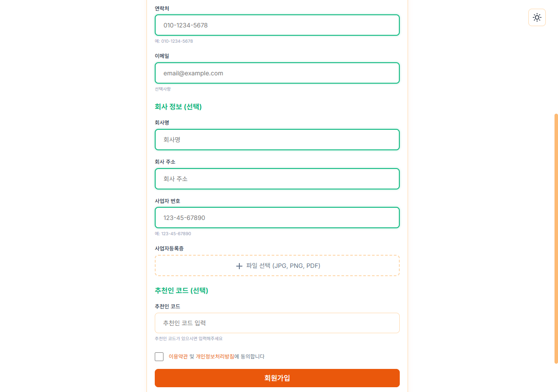
Task: Select the 이메일 email input field
Action: [277, 73]
